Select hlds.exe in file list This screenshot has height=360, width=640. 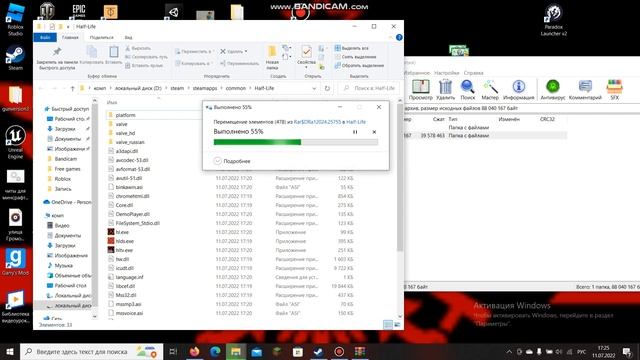coord(121,241)
